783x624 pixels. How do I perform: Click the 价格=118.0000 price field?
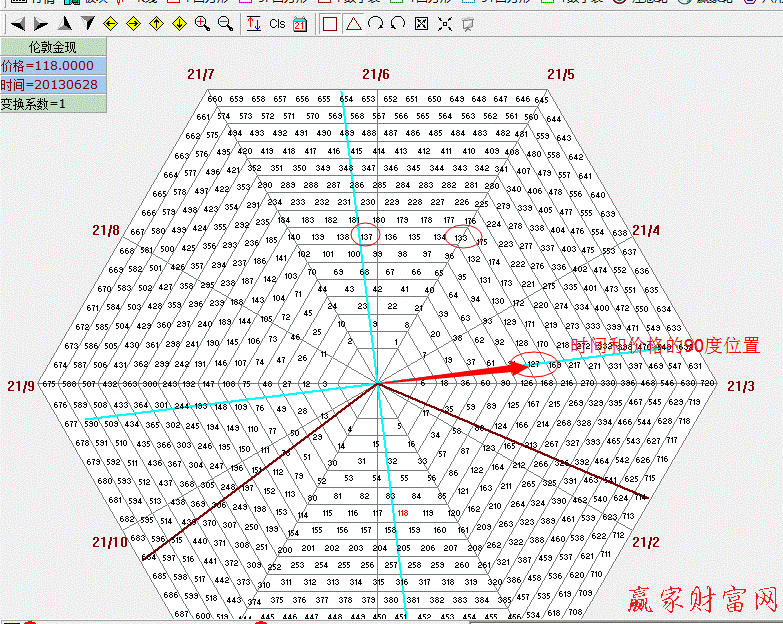click(x=52, y=65)
